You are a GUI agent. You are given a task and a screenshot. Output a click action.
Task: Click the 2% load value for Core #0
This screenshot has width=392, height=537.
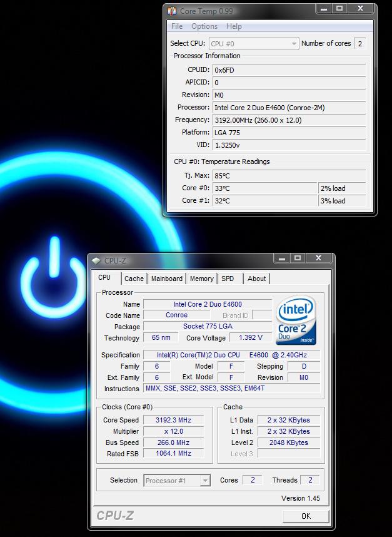pyautogui.click(x=342, y=188)
